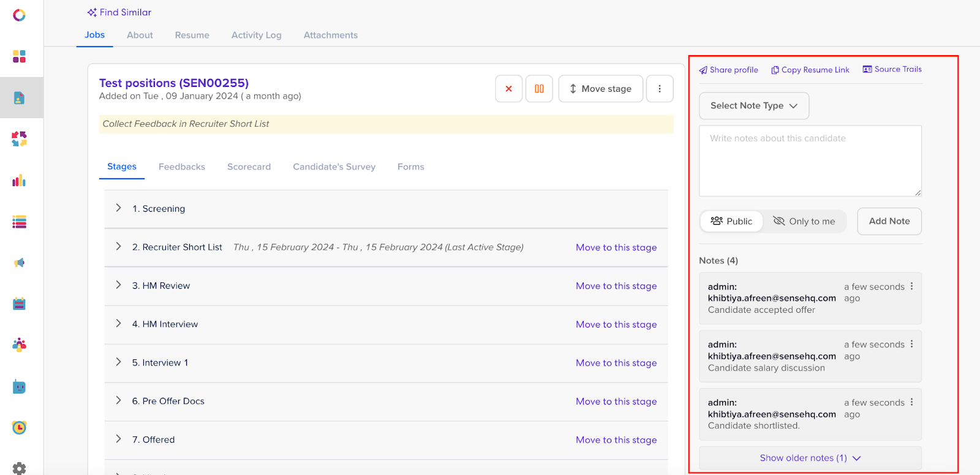Move to HM Interview stage

click(x=616, y=324)
